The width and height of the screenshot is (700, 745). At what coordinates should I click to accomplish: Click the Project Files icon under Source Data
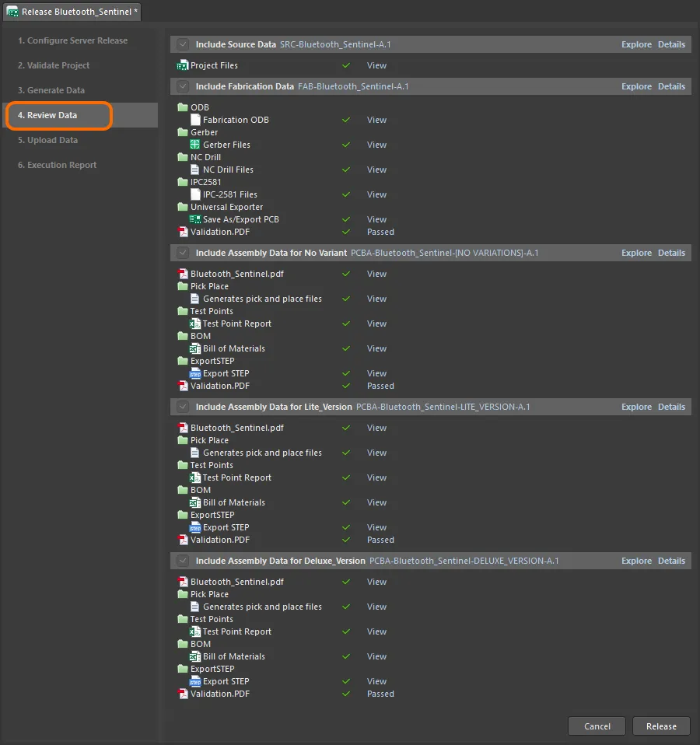point(183,66)
